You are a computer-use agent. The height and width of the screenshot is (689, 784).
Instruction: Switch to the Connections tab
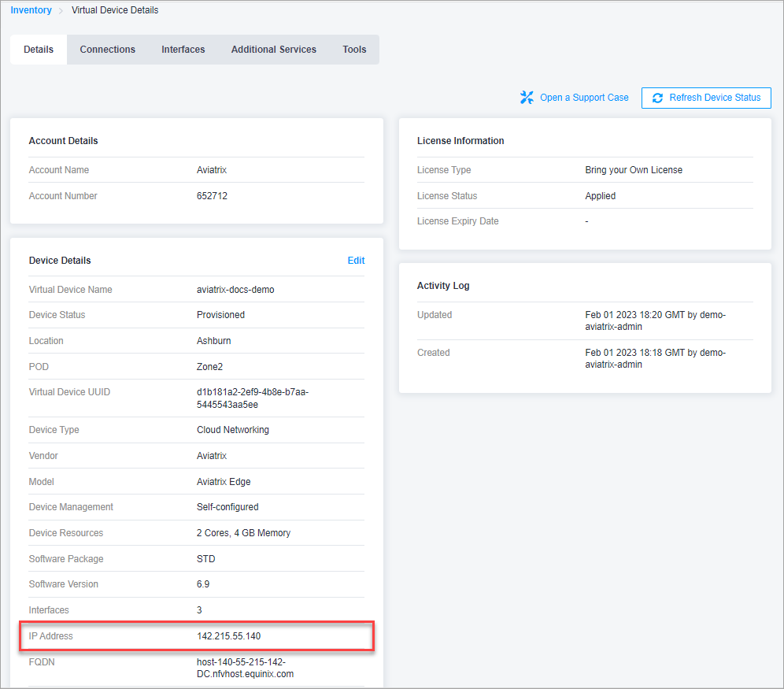click(108, 50)
